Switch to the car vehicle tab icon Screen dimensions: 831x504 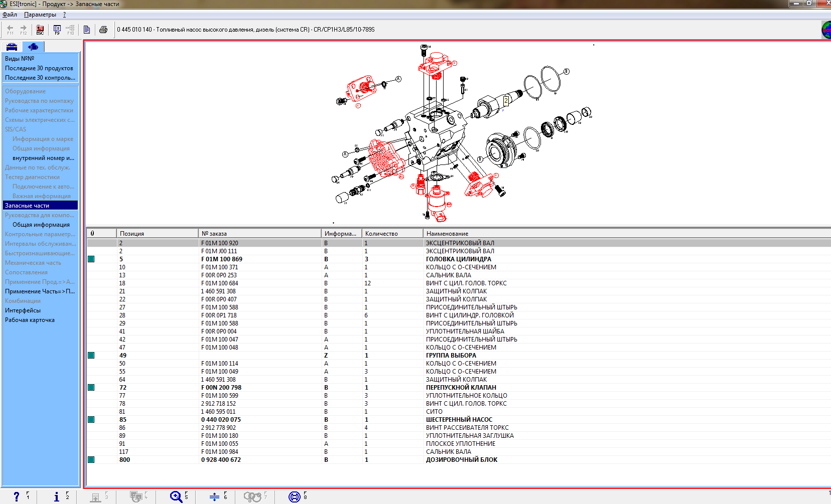(x=12, y=47)
